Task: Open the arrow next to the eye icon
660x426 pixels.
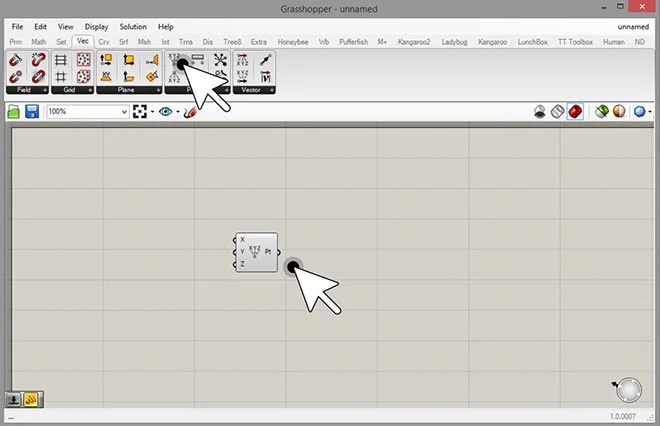Action: 178,112
